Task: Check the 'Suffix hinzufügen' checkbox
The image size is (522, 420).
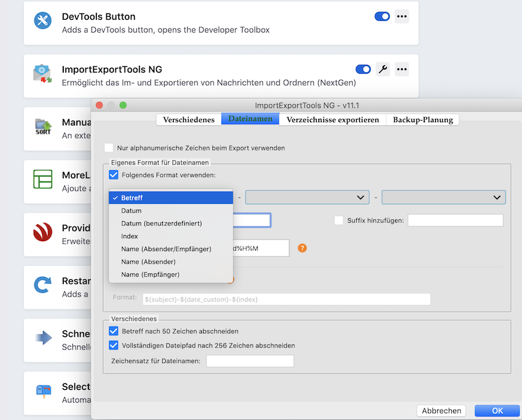Action: click(x=338, y=220)
